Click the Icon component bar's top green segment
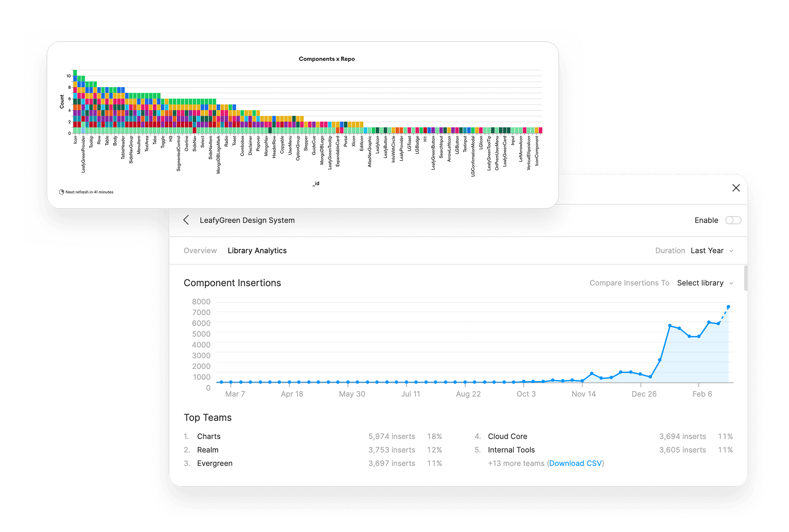The height and width of the screenshot is (532, 789). tap(75, 73)
